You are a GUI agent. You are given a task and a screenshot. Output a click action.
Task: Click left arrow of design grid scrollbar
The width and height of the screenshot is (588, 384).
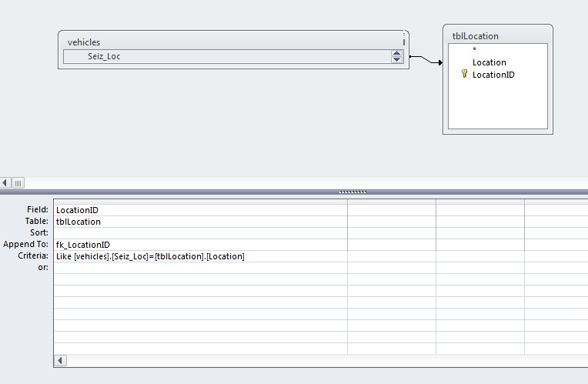pyautogui.click(x=60, y=361)
